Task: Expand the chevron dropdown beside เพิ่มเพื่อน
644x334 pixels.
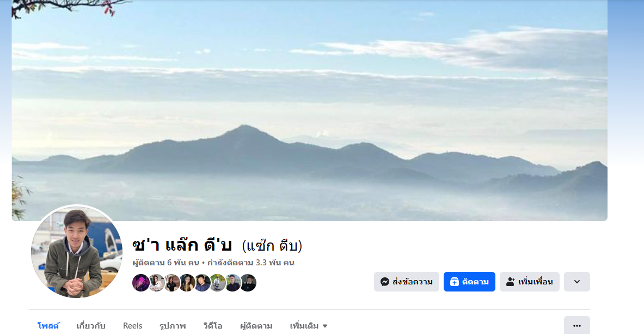Action: [x=576, y=282]
